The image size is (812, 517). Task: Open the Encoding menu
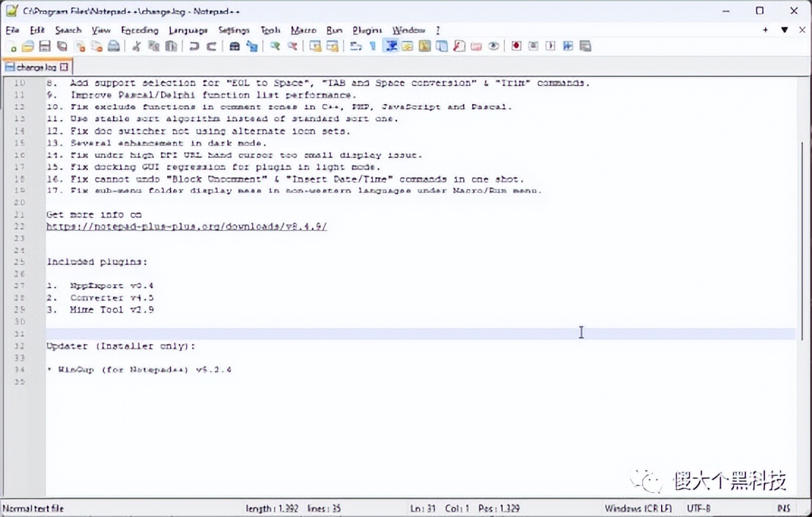click(x=140, y=30)
